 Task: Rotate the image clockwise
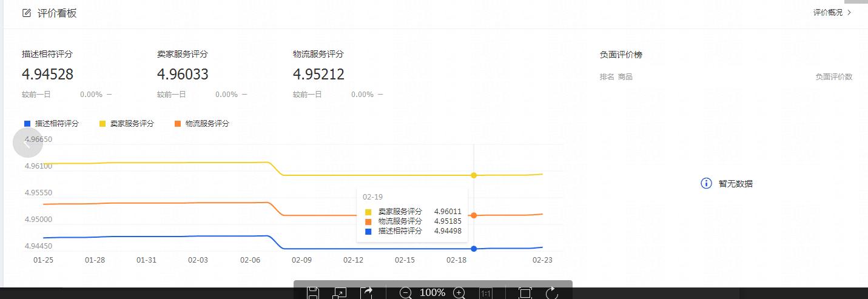click(552, 293)
